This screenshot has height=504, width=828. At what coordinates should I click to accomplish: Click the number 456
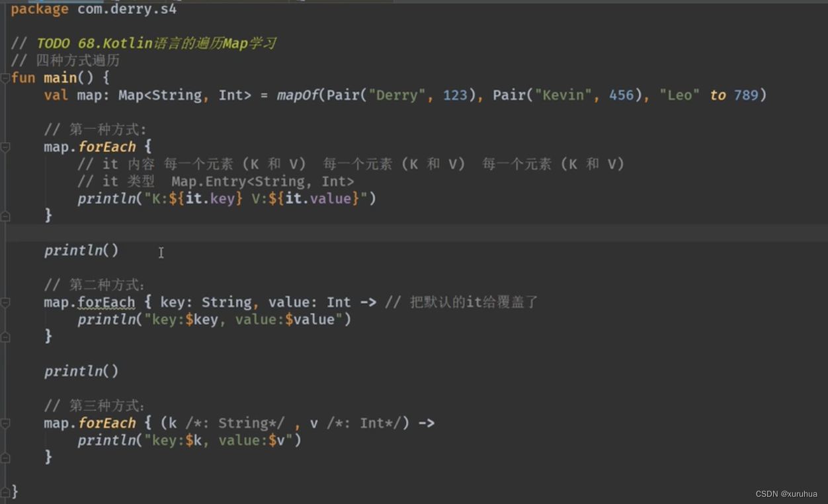pos(622,95)
